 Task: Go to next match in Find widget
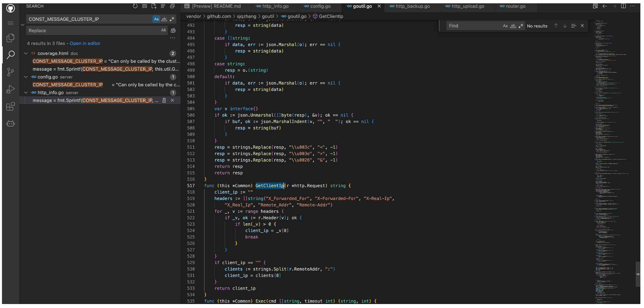(565, 26)
